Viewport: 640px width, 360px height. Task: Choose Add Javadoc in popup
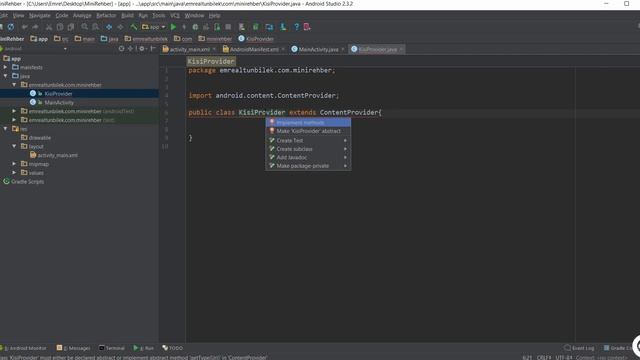pos(308,158)
